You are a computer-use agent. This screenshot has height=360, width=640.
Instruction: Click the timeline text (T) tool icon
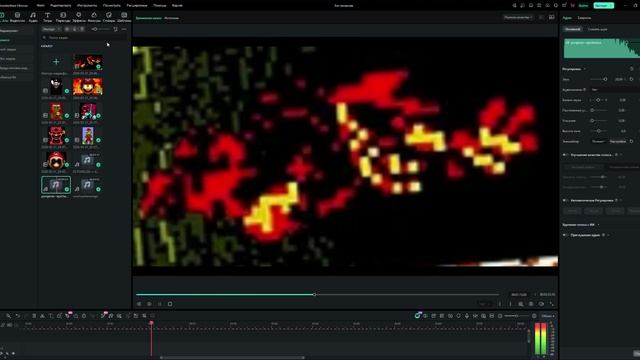coord(51,316)
